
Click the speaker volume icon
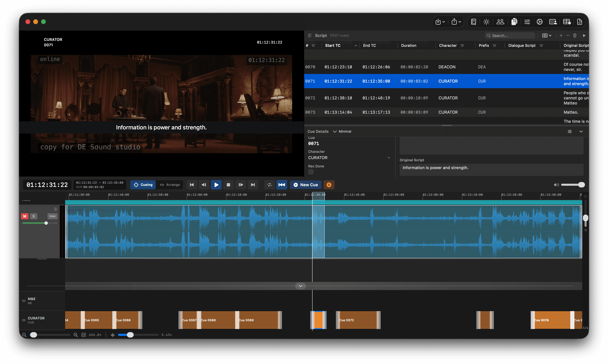(556, 185)
